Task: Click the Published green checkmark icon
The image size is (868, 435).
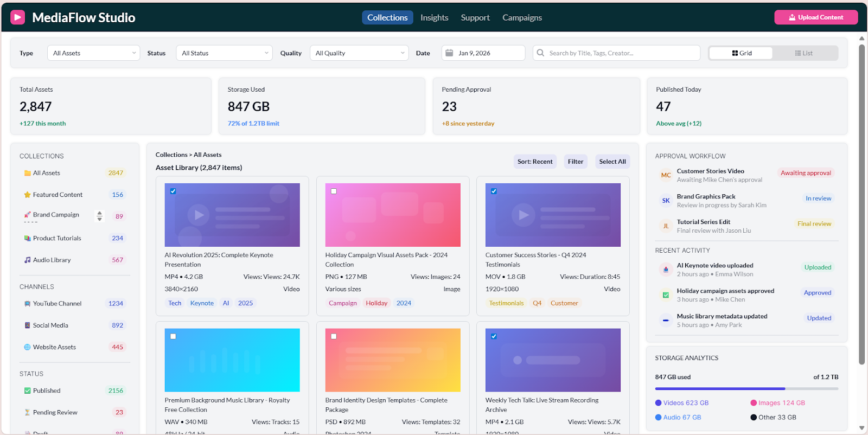Action: [27, 391]
